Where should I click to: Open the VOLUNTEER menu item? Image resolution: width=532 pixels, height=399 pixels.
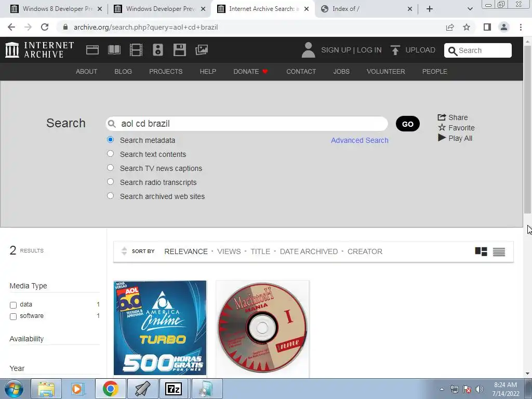(x=386, y=72)
